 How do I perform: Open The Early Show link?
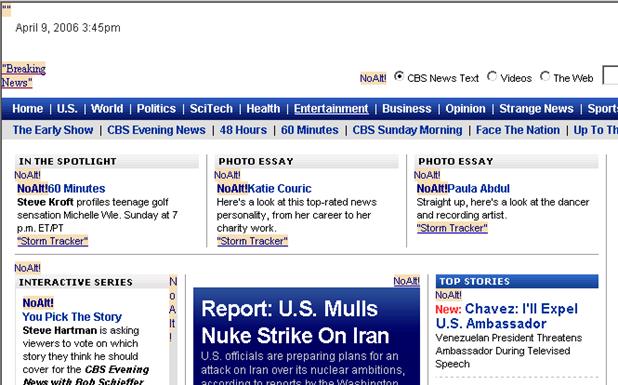pyautogui.click(x=53, y=130)
